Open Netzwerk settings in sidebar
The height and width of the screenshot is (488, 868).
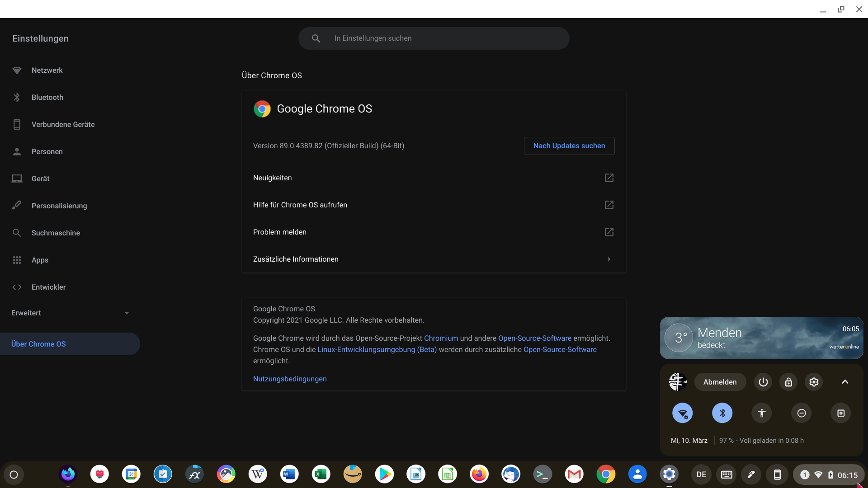tap(70, 70)
